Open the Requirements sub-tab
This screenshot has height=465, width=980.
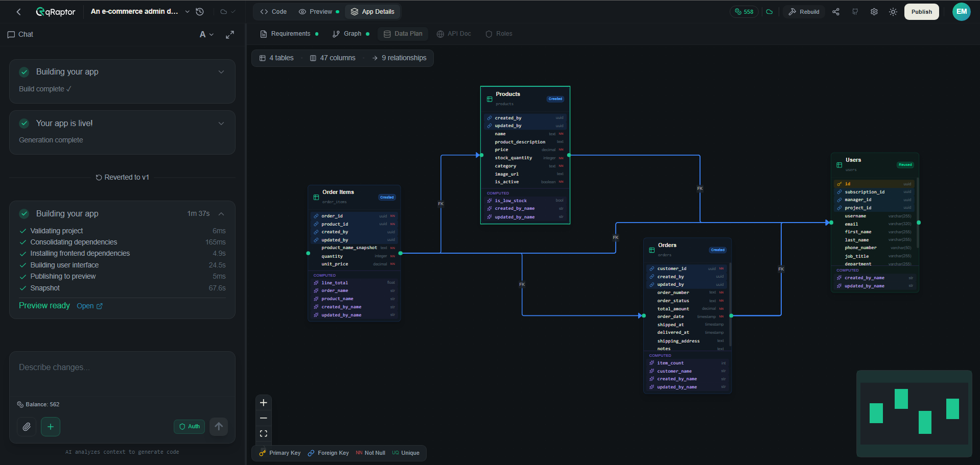[289, 34]
